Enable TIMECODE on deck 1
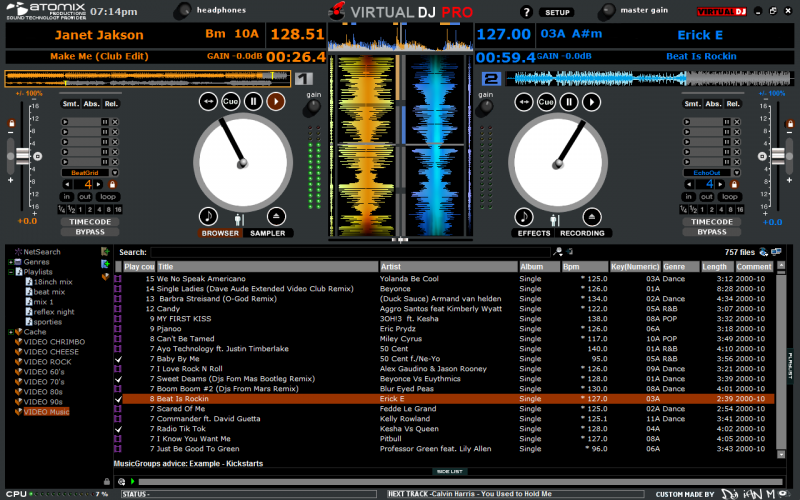This screenshot has height=500, width=800. (90, 222)
